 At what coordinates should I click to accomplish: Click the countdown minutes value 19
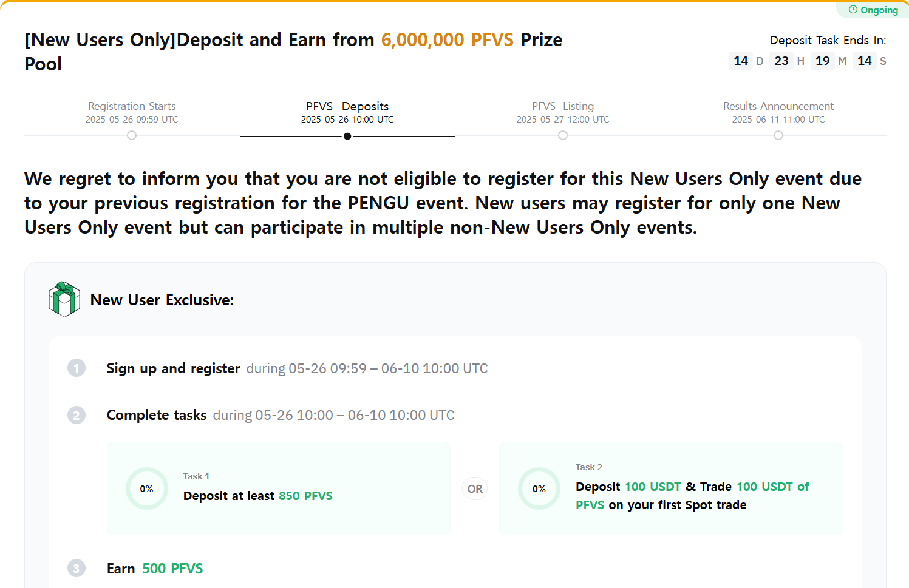click(823, 61)
